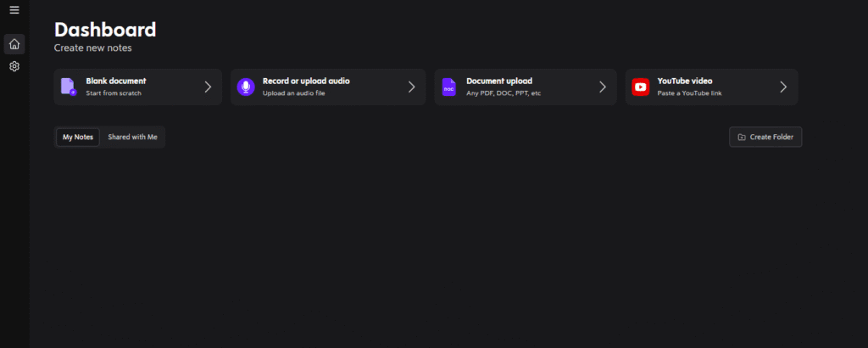The height and width of the screenshot is (348, 868).
Task: Click the purple DOC file icon
Action: 448,87
